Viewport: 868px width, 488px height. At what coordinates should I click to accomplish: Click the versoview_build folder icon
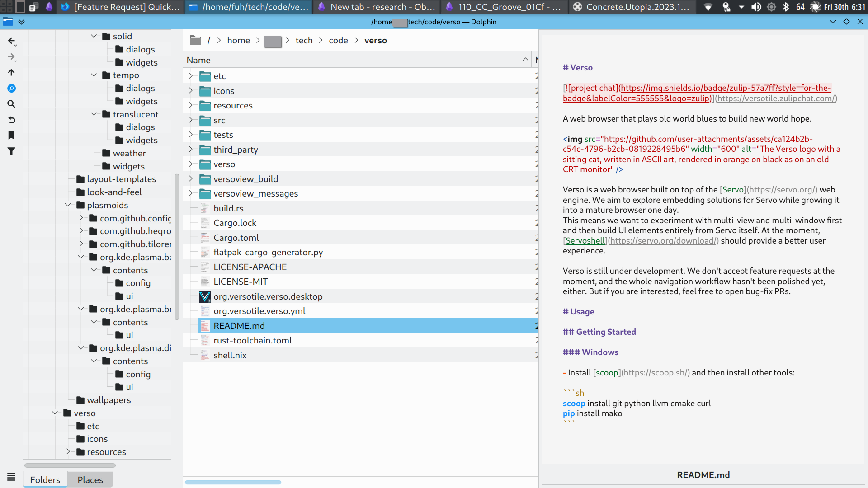205,179
